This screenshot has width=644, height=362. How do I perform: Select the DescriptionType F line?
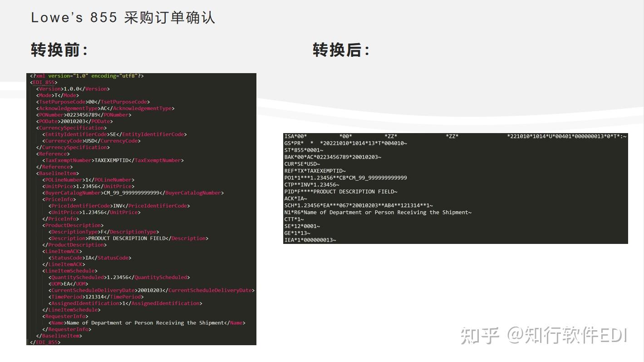tap(103, 232)
